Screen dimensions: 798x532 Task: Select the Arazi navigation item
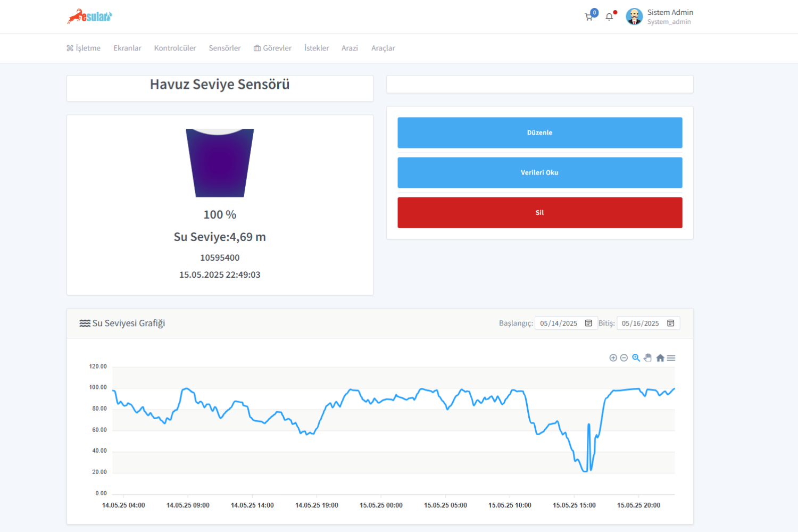click(x=350, y=48)
